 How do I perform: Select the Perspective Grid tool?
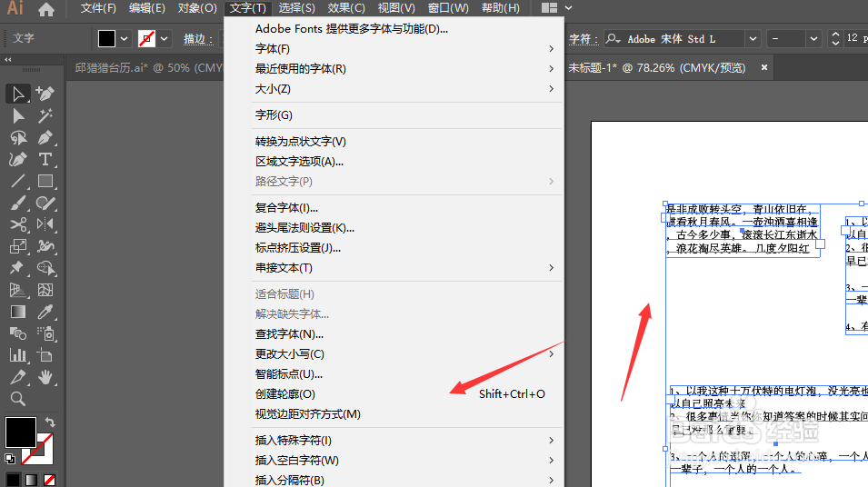(x=17, y=290)
